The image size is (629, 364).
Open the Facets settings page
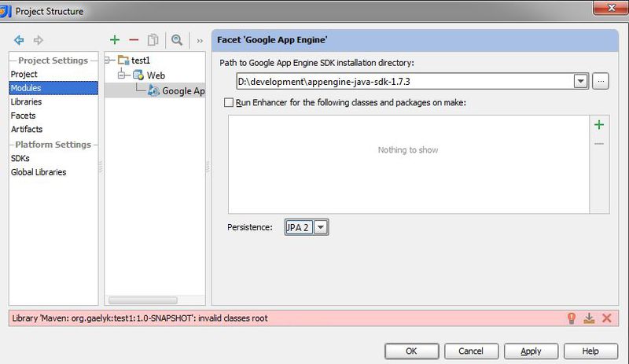pos(24,116)
